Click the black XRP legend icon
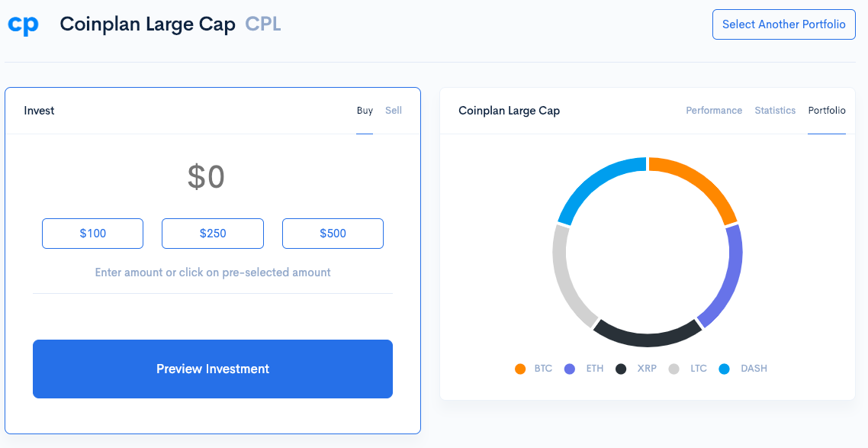 pos(620,369)
